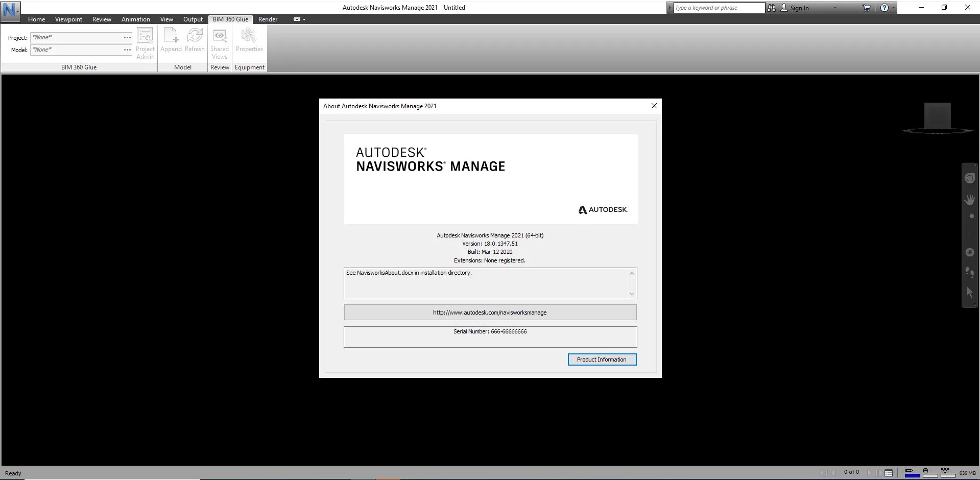The width and height of the screenshot is (980, 480).
Task: Click the Help question mark icon
Action: (x=885, y=8)
